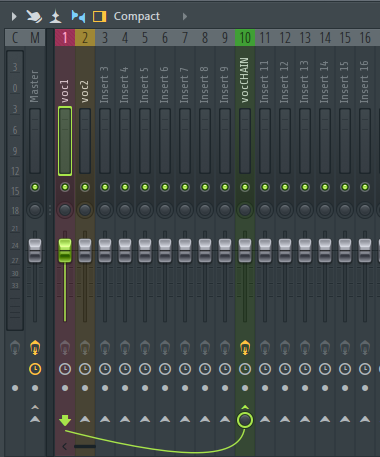Mute Insert 16 using its green LED
This screenshot has width=380, height=457.
[x=365, y=187]
